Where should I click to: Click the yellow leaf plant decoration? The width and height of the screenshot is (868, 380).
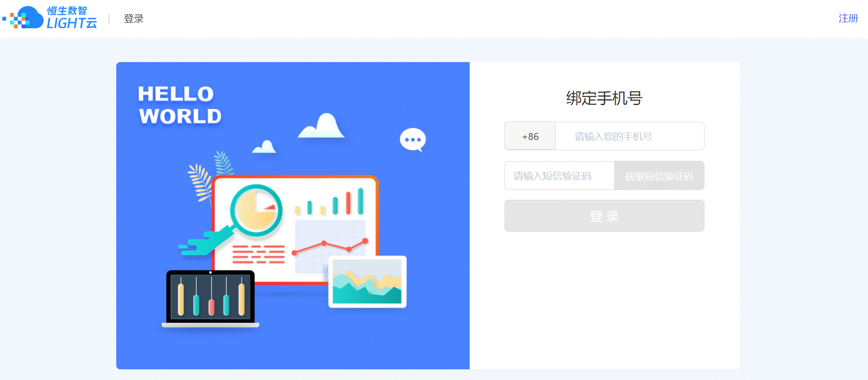(x=200, y=183)
